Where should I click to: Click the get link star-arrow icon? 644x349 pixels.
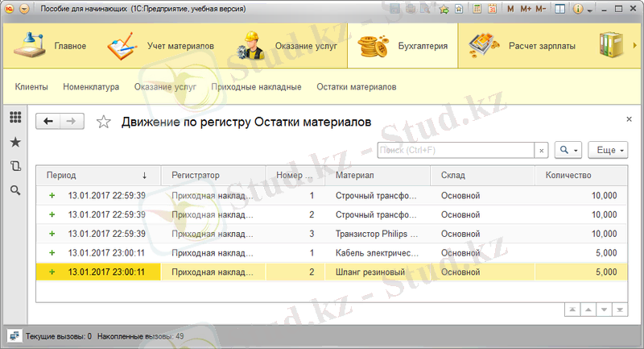pos(444,9)
